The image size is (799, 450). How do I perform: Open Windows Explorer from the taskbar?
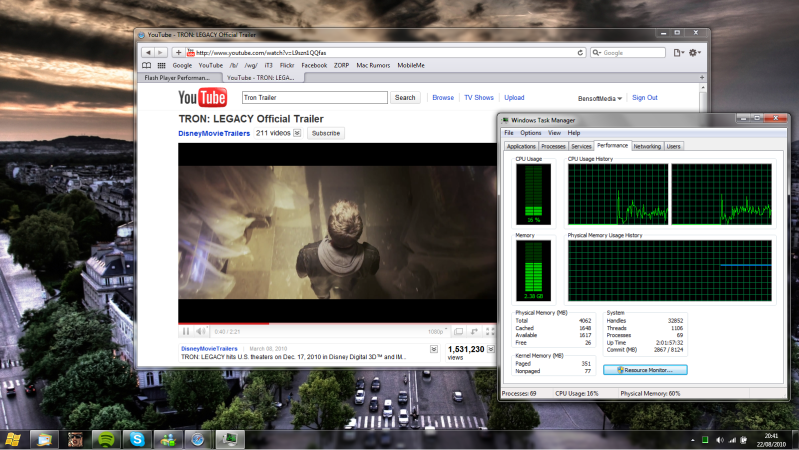pyautogui.click(x=44, y=439)
